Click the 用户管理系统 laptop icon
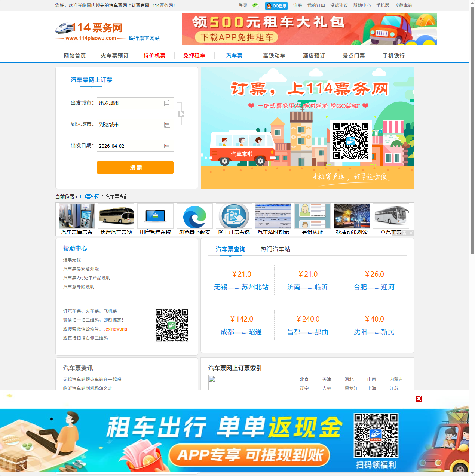The width and height of the screenshot is (475, 476). (x=155, y=216)
